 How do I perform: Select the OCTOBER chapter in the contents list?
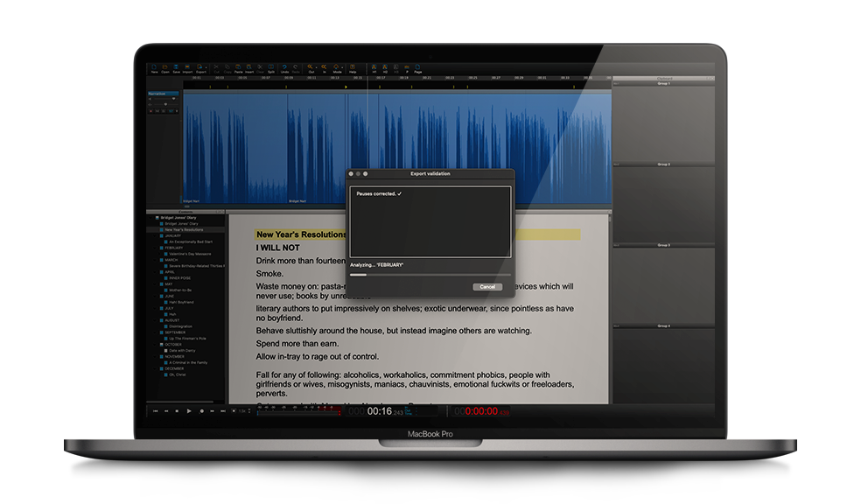(172, 344)
